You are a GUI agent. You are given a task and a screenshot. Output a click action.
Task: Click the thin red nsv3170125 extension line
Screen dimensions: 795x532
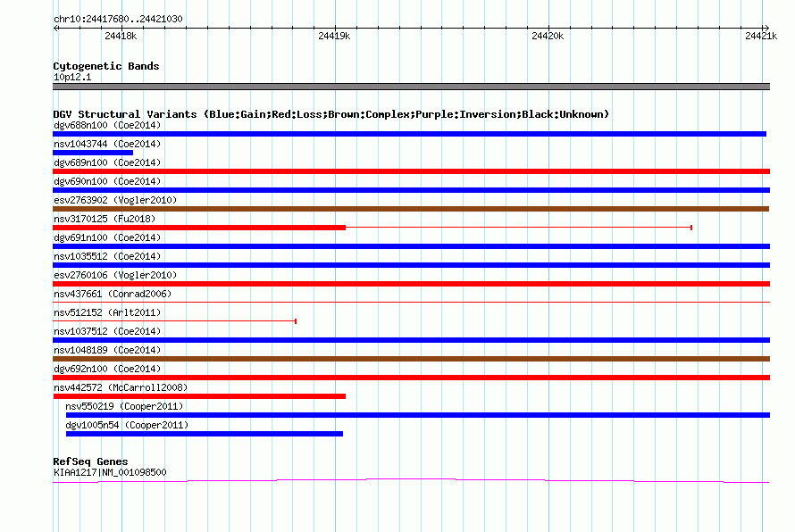pyautogui.click(x=519, y=228)
